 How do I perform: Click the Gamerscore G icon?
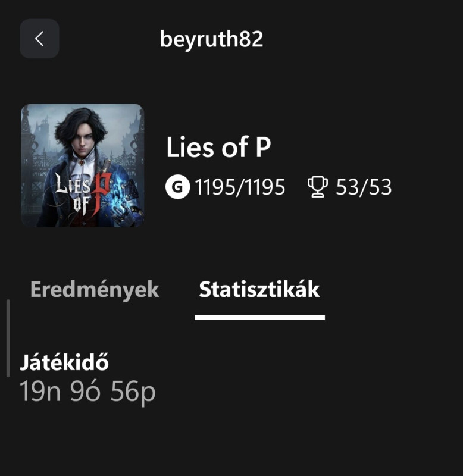[177, 187]
